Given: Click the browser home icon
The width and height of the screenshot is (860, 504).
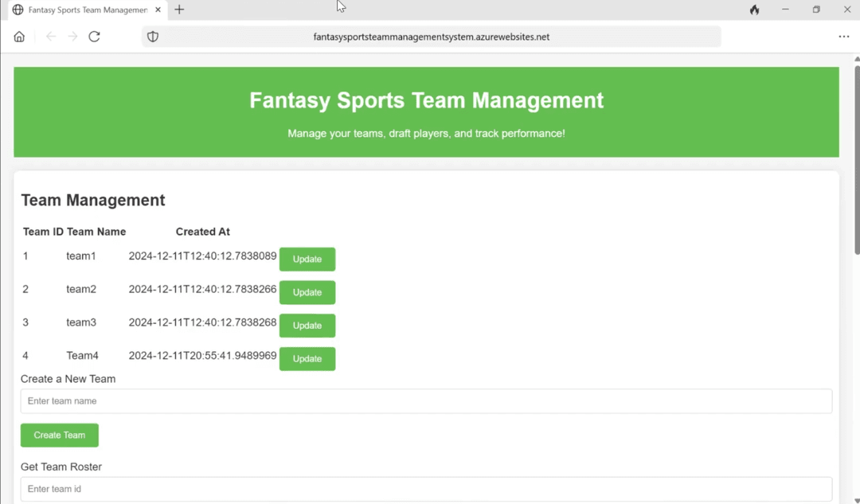Looking at the screenshot, I should (x=19, y=37).
